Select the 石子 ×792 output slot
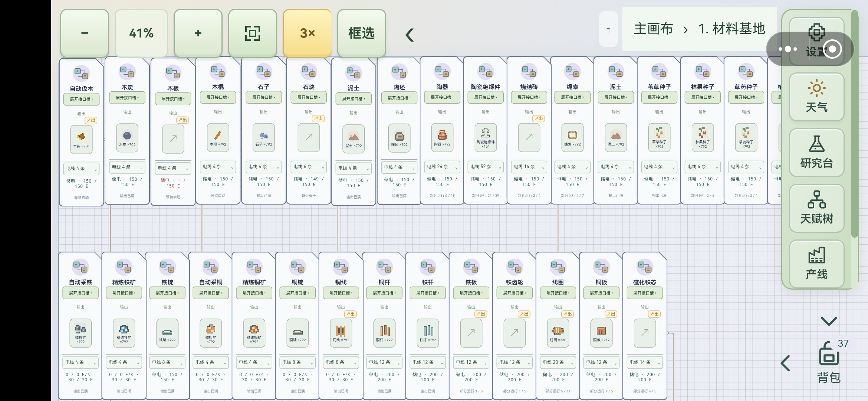Viewport: 868px width, 401px height. (264, 137)
